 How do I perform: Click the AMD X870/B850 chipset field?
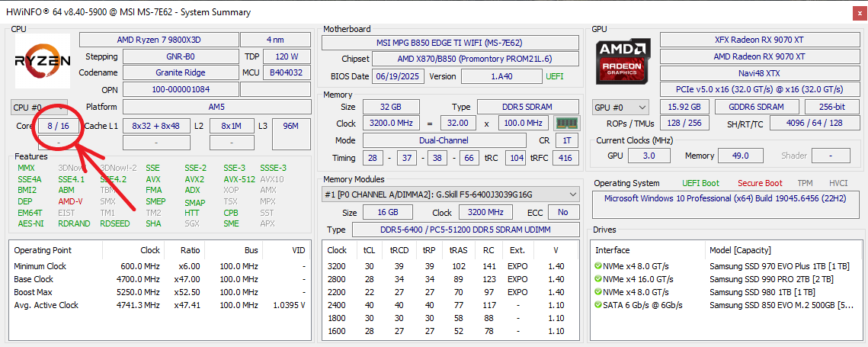pyautogui.click(x=475, y=59)
